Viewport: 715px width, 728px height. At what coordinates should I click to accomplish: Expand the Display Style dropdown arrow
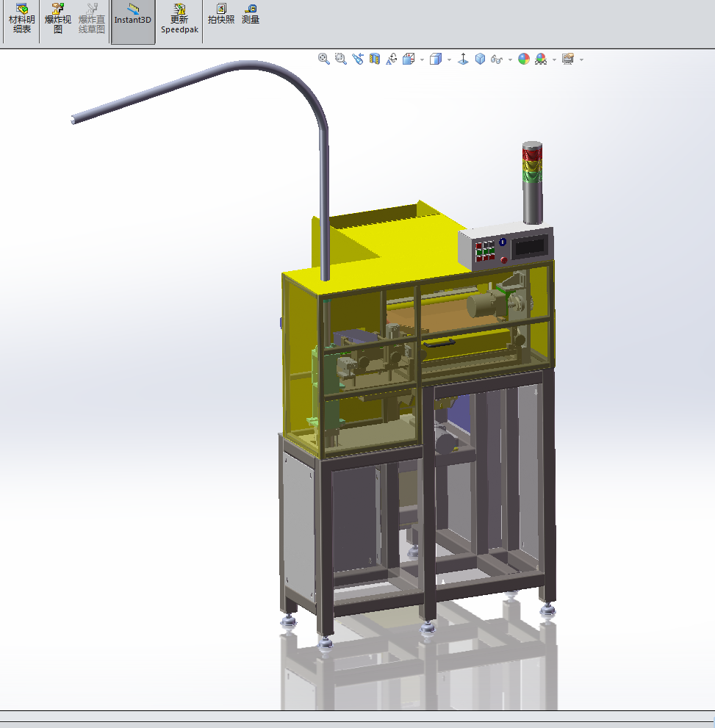point(449,59)
